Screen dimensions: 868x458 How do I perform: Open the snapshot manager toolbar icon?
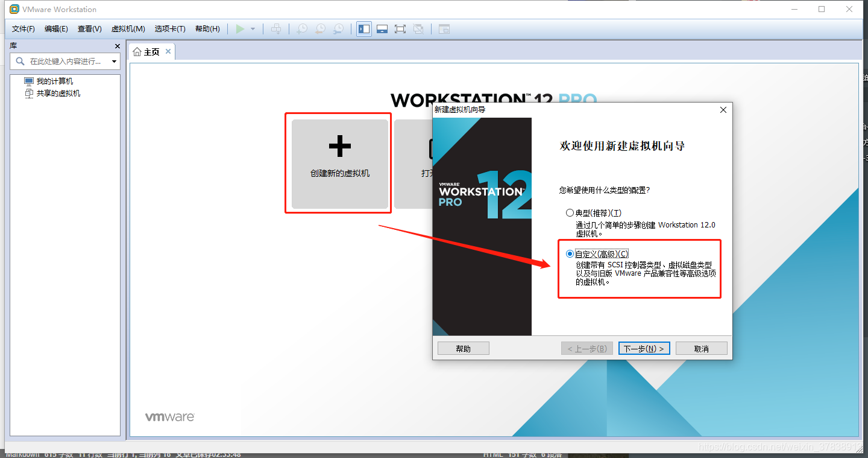point(339,29)
